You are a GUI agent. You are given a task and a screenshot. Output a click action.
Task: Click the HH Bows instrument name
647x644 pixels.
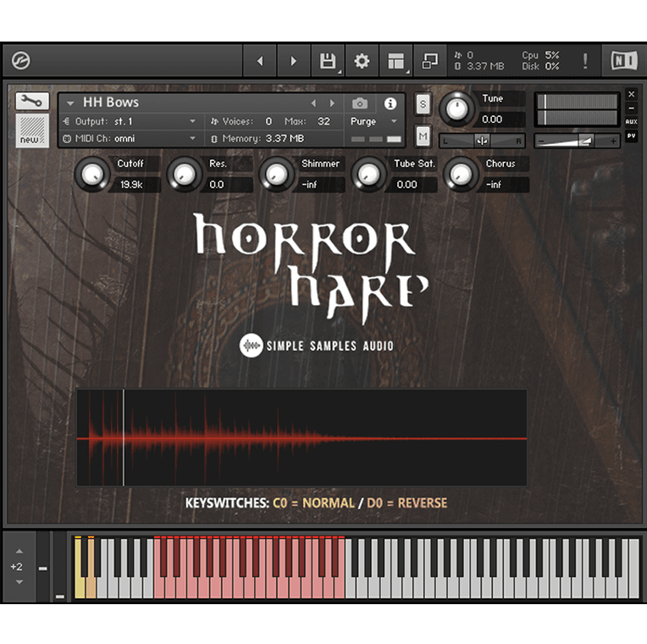coord(111,103)
